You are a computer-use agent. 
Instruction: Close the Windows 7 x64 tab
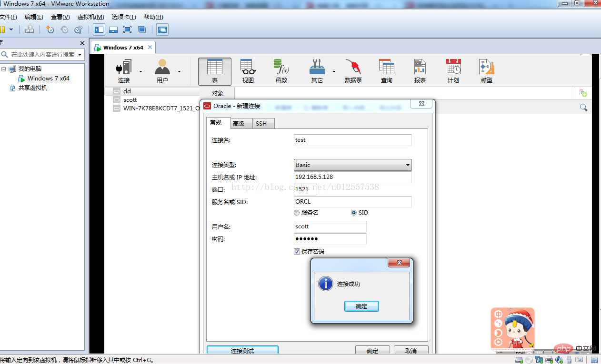click(150, 47)
